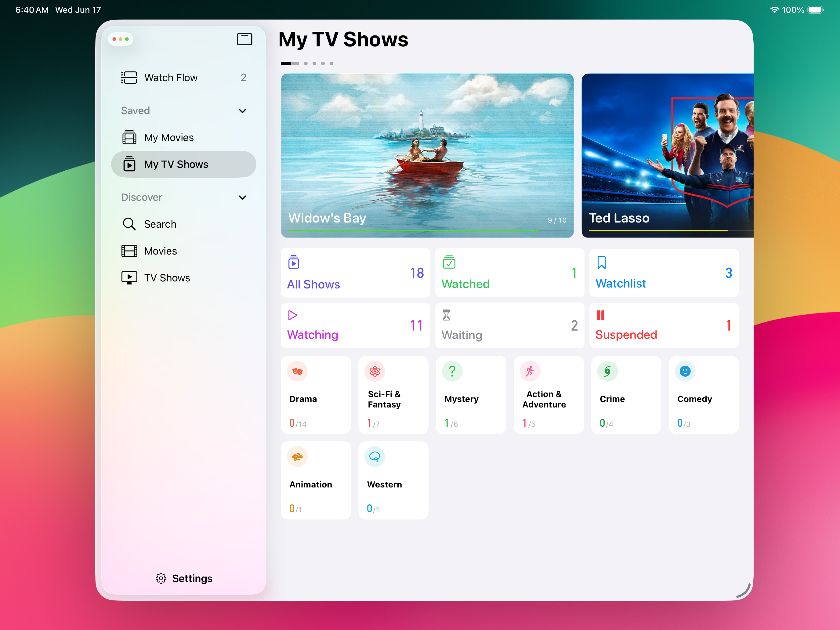Click the Drama genre label
The image size is (840, 630).
pos(303,399)
